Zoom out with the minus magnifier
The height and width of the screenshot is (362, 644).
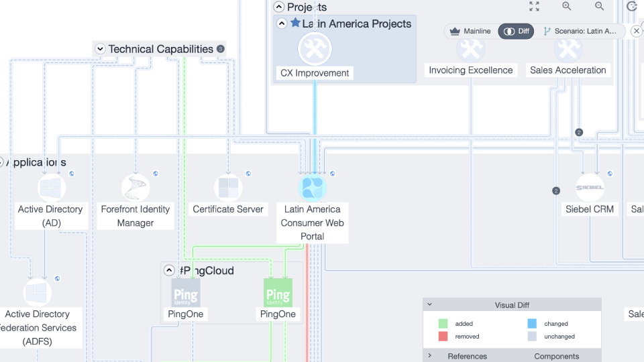tap(600, 6)
